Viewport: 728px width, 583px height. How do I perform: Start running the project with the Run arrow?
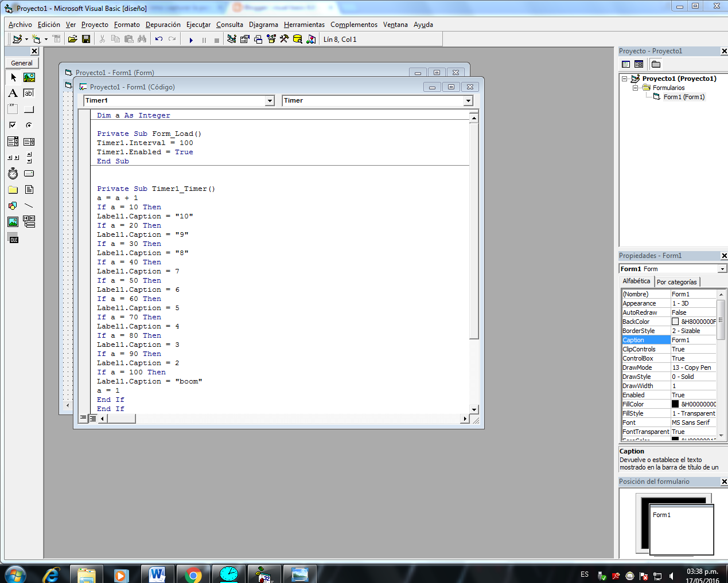[x=191, y=38]
